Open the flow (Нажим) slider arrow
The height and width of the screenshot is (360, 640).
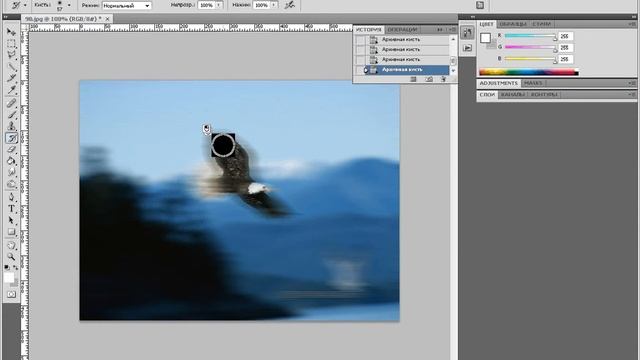tap(274, 5)
